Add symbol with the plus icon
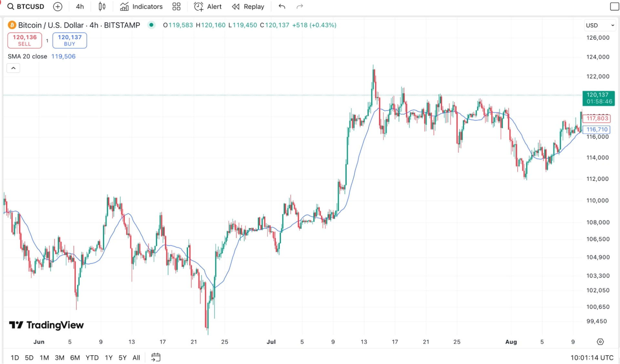The width and height of the screenshot is (620, 364). click(57, 6)
